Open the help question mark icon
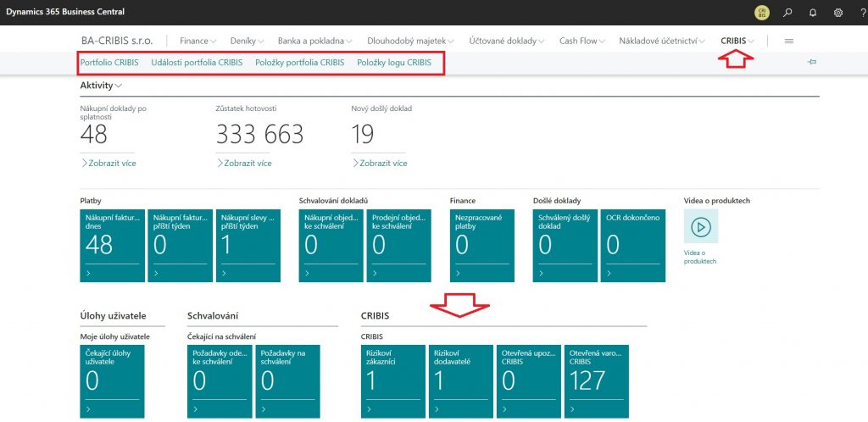Viewport: 868px width, 422px height. [864, 12]
